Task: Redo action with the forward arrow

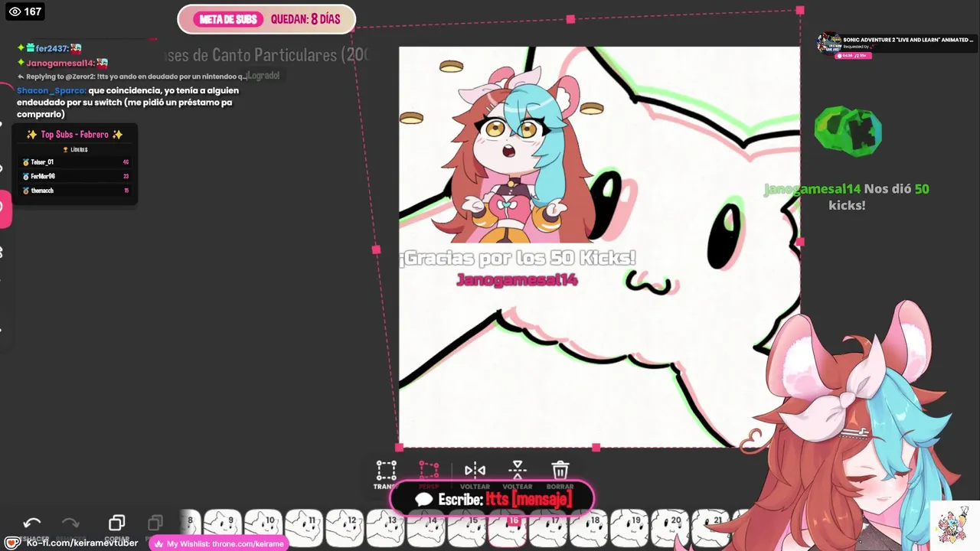Action: pos(70,523)
